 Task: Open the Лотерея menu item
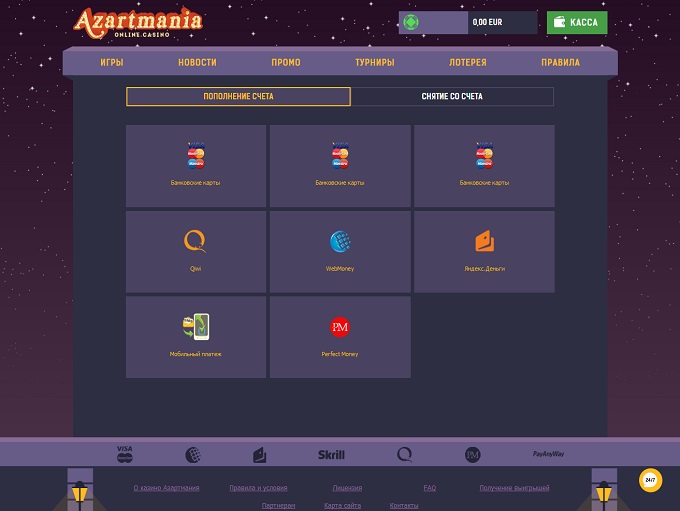pyautogui.click(x=468, y=62)
